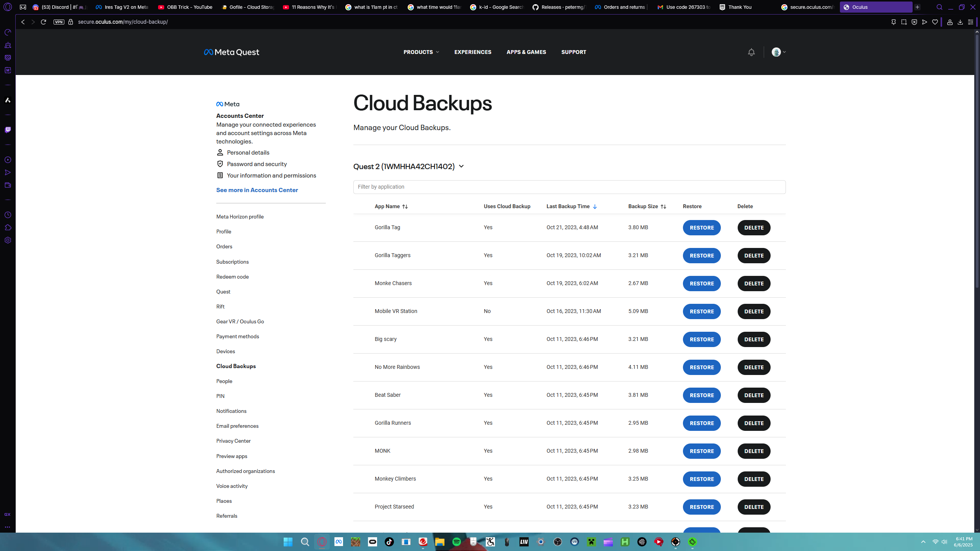
Task: Open Privacy Center in sidebar
Action: pos(233,441)
